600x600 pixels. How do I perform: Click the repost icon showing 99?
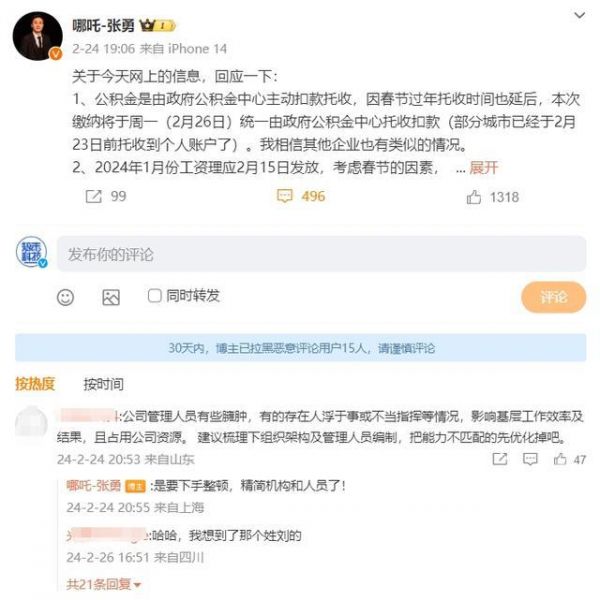coord(93,196)
